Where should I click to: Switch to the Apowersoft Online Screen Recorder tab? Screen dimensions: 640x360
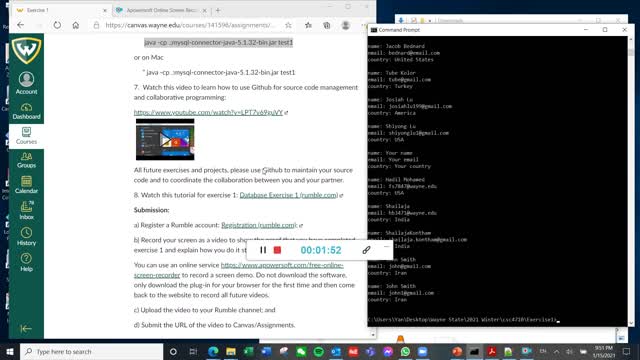pos(161,10)
